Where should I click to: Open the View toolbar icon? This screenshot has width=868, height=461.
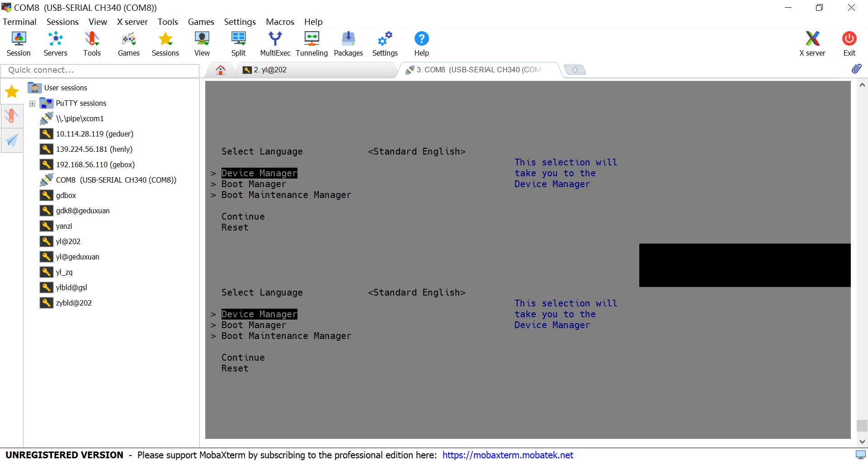[x=202, y=44]
